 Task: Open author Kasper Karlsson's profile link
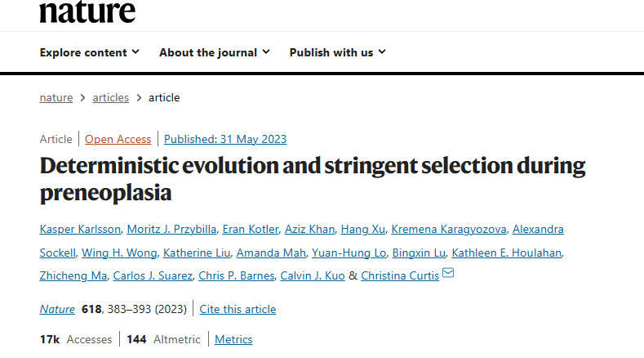(80, 229)
